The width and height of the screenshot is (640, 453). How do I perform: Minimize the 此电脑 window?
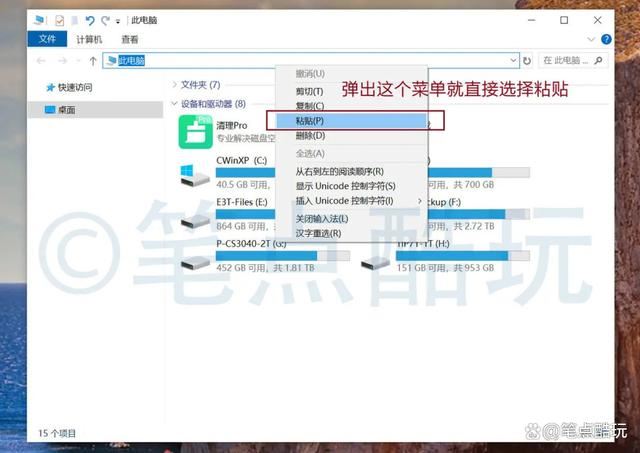pyautogui.click(x=531, y=20)
